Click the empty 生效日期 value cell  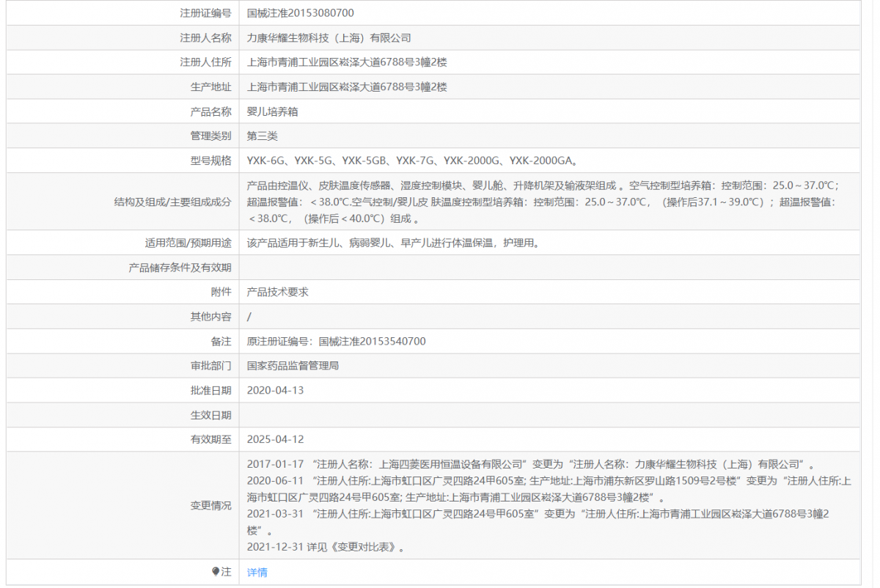pos(550,415)
